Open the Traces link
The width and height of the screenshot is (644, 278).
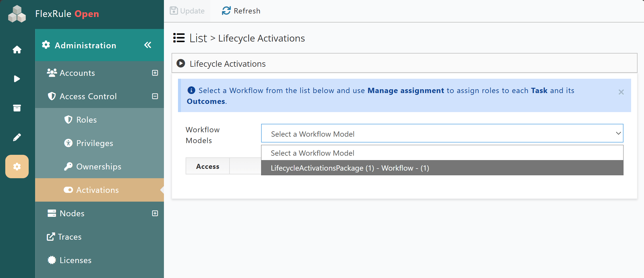point(100,237)
